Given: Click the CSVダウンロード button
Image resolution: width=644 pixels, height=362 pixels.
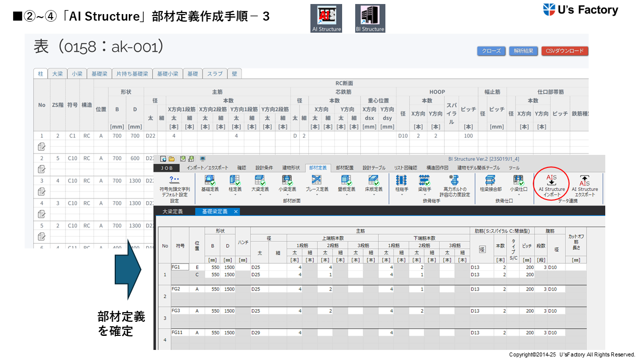Looking at the screenshot, I should [565, 51].
